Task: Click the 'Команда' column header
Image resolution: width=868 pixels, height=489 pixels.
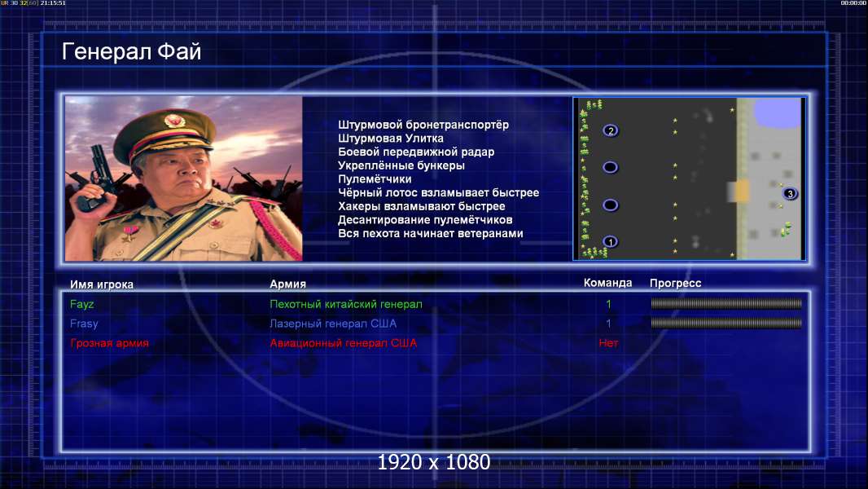Action: [x=607, y=283]
